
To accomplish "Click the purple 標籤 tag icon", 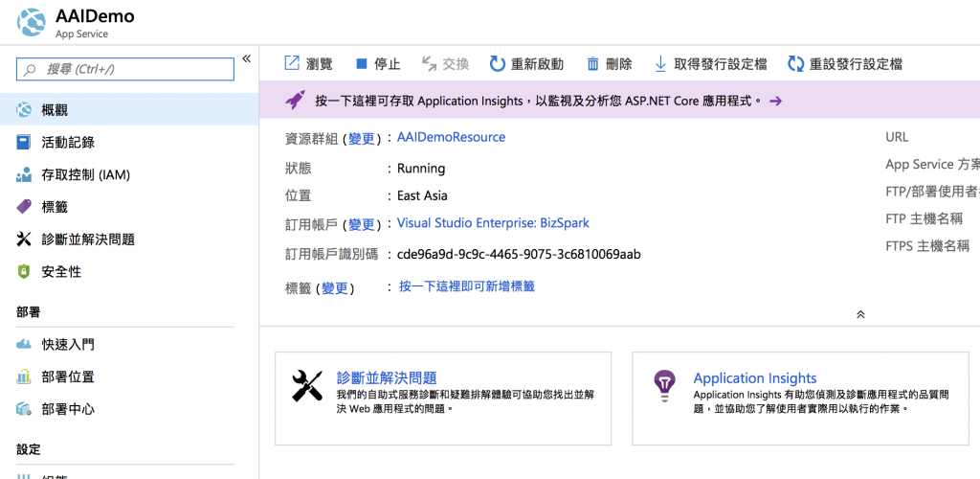I will (24, 207).
